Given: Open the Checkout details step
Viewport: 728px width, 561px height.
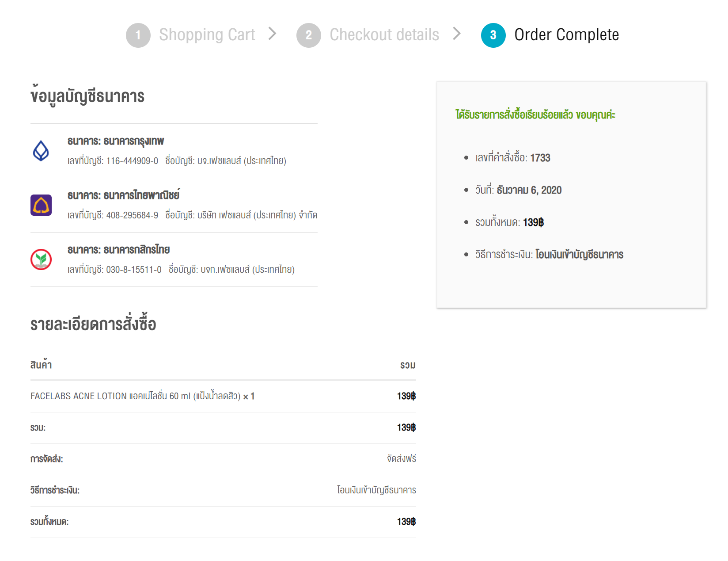Looking at the screenshot, I should [384, 35].
